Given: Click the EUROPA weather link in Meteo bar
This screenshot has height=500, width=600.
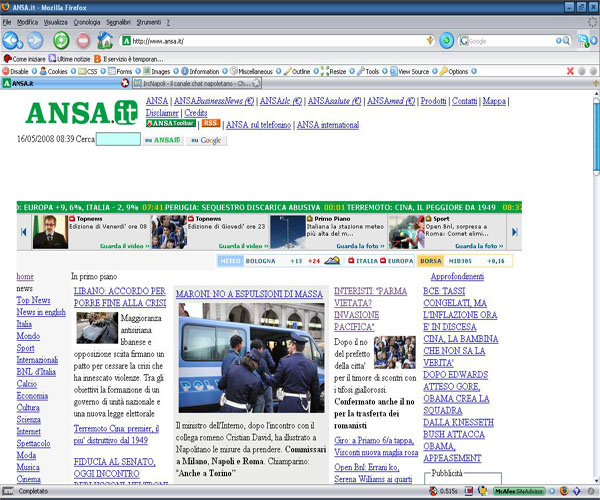Looking at the screenshot, I should pos(397,261).
